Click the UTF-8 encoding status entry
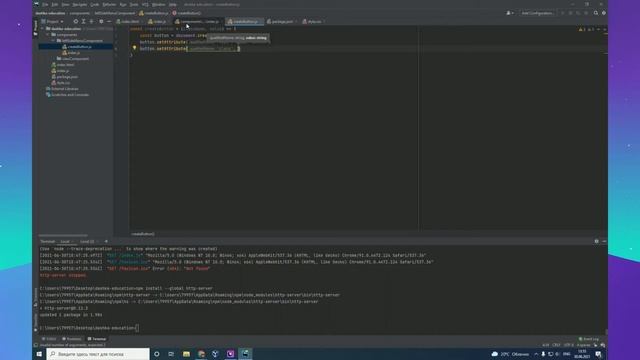Image resolution: width=640 pixels, height=360 pixels. coord(568,345)
